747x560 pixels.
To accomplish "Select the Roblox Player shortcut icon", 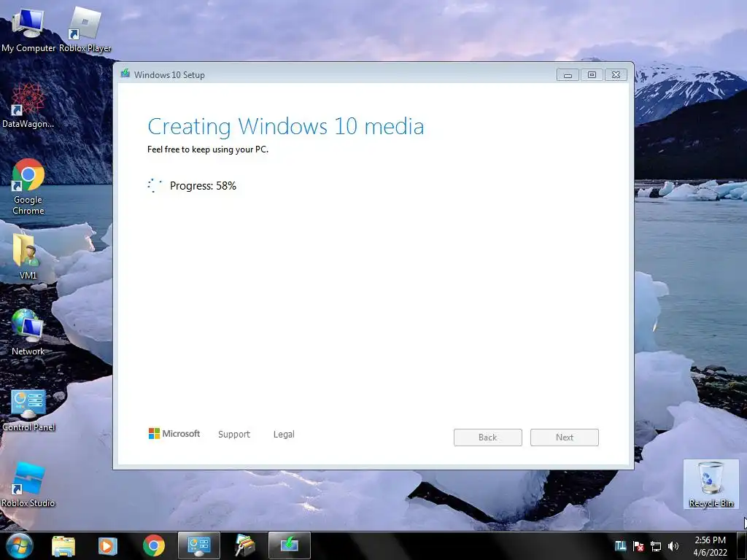I will pyautogui.click(x=85, y=29).
